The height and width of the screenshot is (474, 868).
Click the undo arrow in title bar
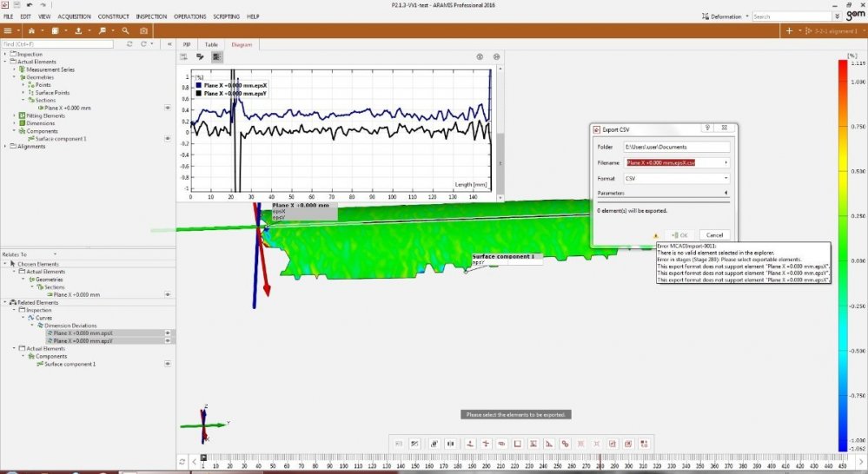[x=30, y=4]
